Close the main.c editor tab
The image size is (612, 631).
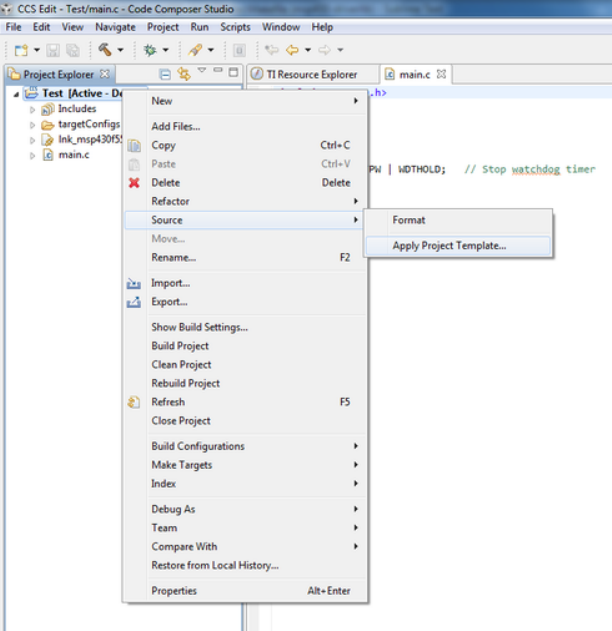[x=441, y=74]
